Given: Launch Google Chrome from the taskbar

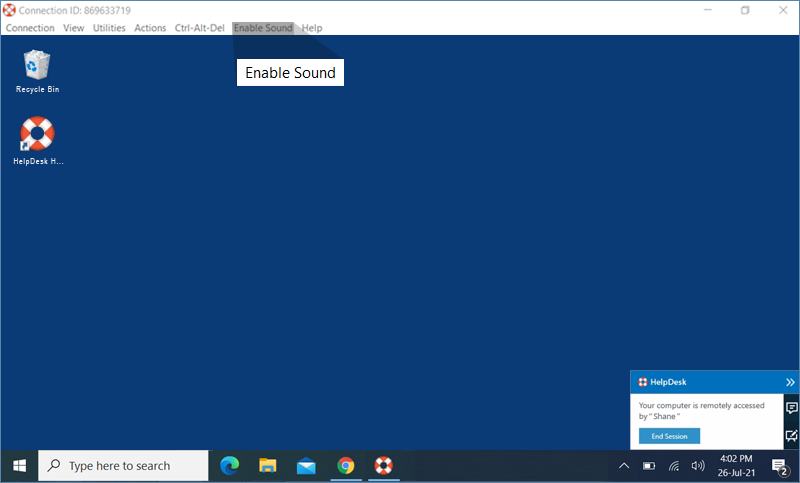Looking at the screenshot, I should (345, 465).
